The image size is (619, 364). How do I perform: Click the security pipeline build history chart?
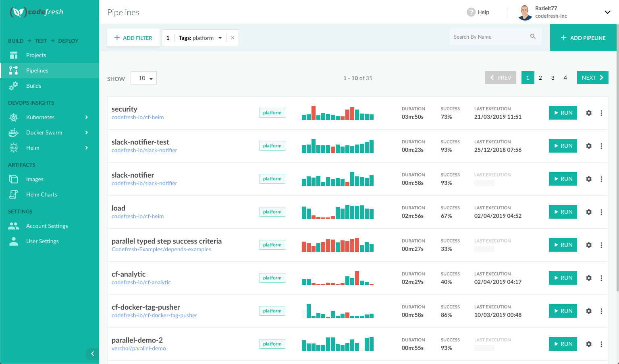pos(338,113)
